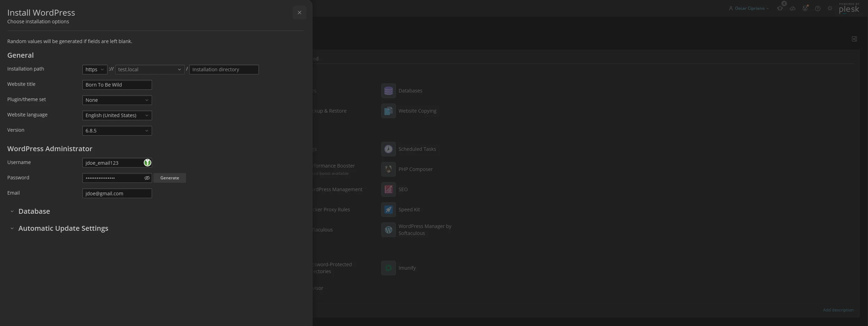
Task: Click the user profile icon beside Oscar Cipriano
Action: click(731, 8)
